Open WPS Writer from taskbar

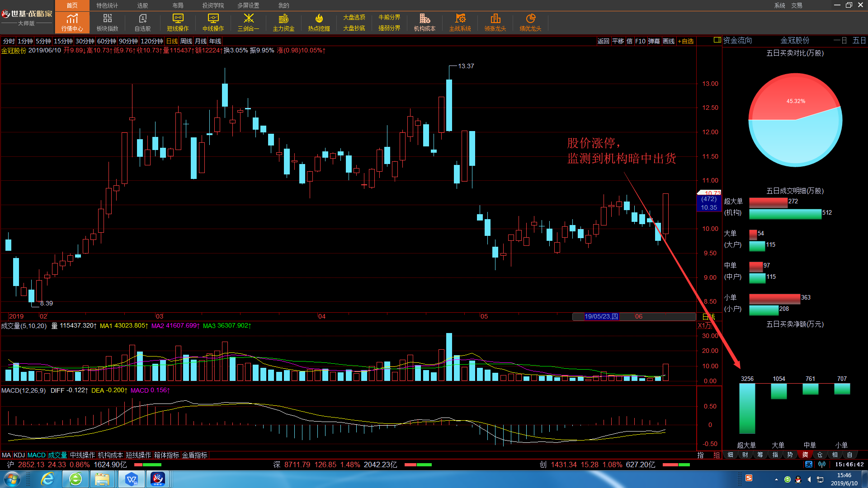click(x=131, y=479)
